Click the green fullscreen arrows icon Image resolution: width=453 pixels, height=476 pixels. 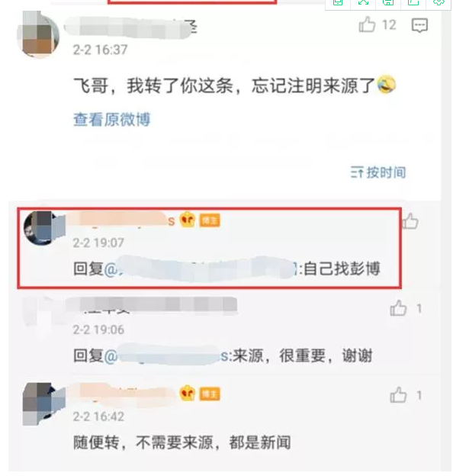pos(363,2)
